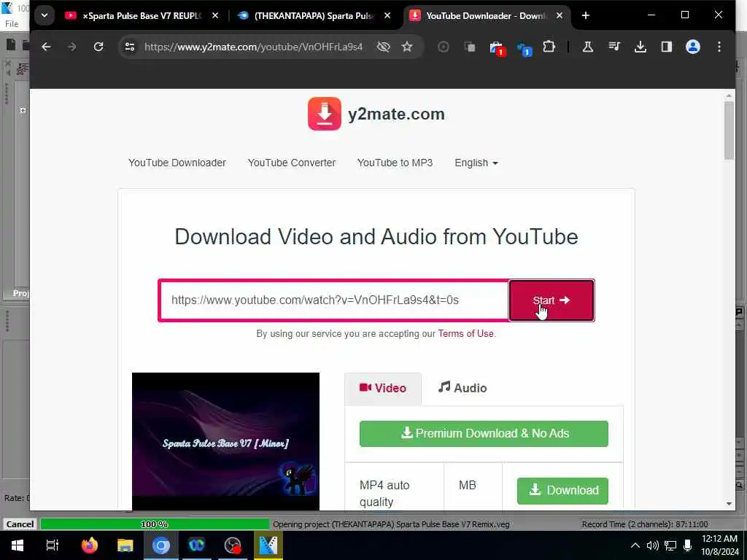Viewport: 747px width, 560px height.
Task: Open Chrome three-dot menu
Action: (x=719, y=47)
